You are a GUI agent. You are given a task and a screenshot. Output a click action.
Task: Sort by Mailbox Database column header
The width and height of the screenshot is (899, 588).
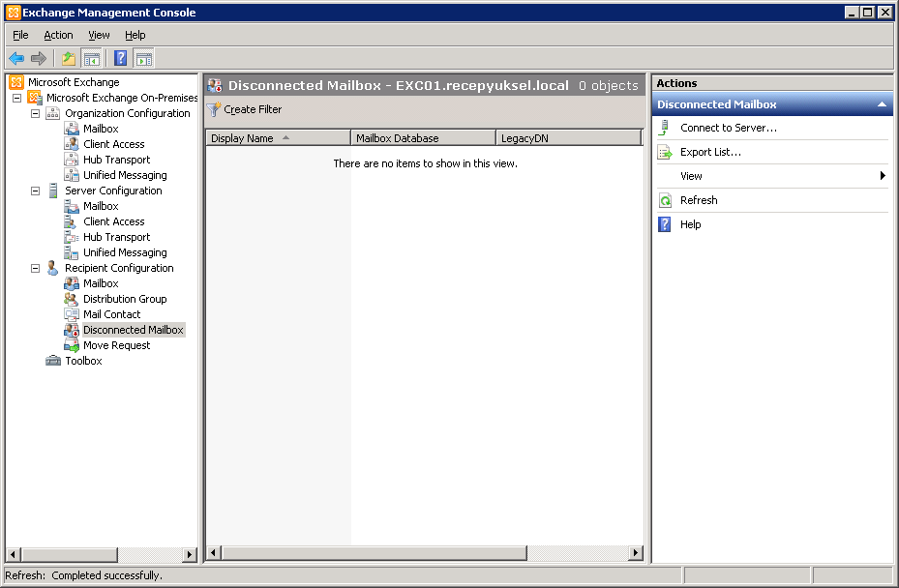pos(423,138)
